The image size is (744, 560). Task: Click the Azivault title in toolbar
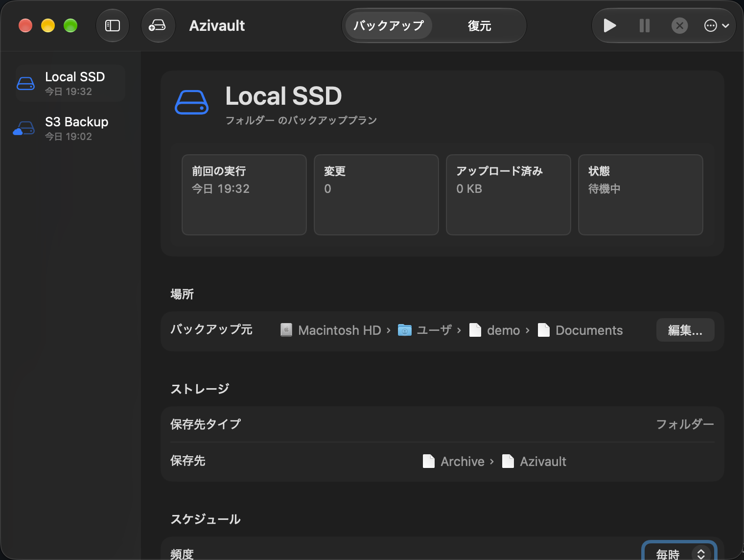pyautogui.click(x=217, y=25)
